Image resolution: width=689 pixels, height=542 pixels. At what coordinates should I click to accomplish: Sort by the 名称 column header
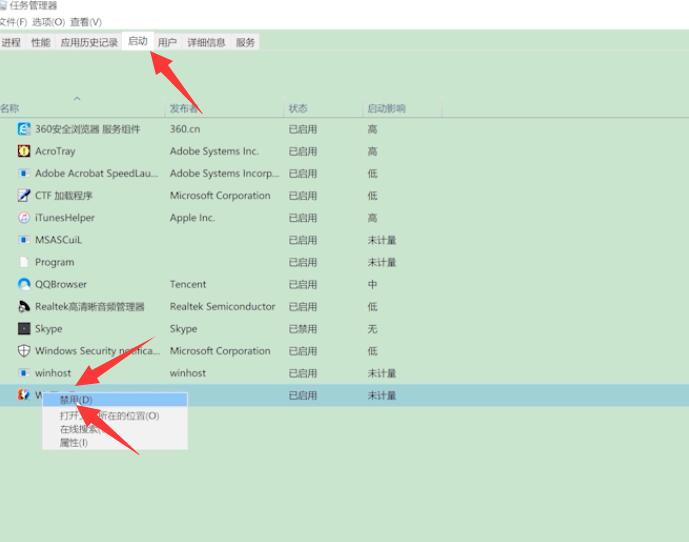[10, 108]
